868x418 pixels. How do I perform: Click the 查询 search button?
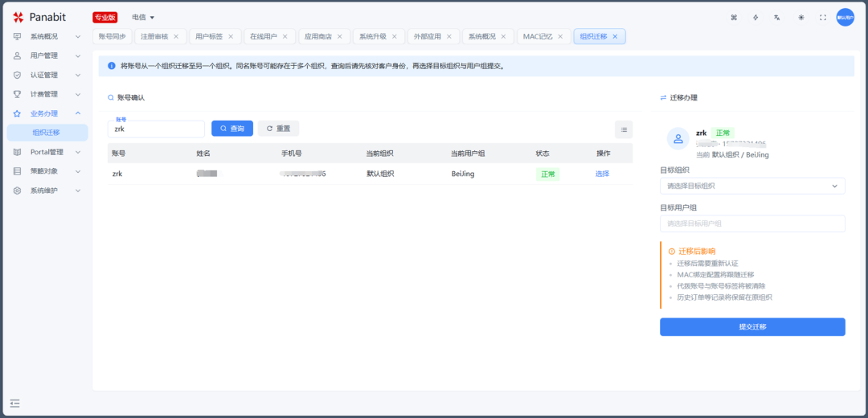(x=232, y=129)
